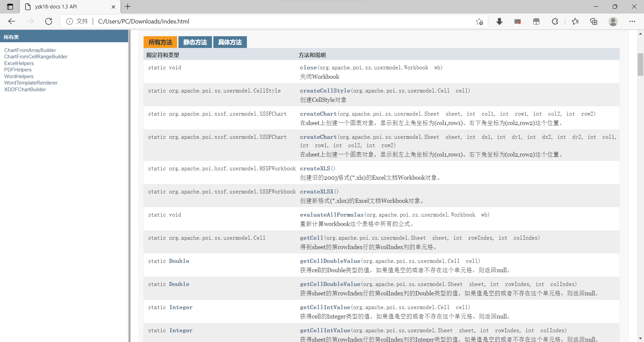Open getCellDoubleValue method taking a Cell
This screenshot has width=644, height=342.
[330, 261]
